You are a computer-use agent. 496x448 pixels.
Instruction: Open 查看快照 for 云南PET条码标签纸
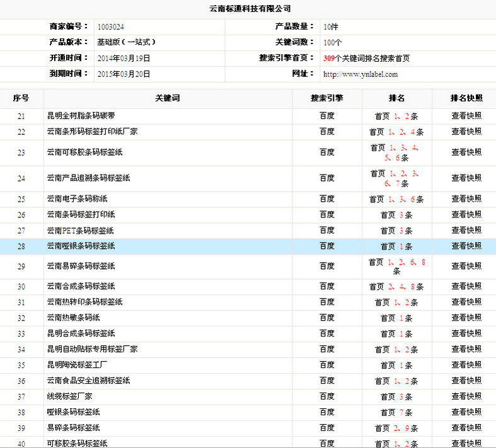click(x=466, y=231)
